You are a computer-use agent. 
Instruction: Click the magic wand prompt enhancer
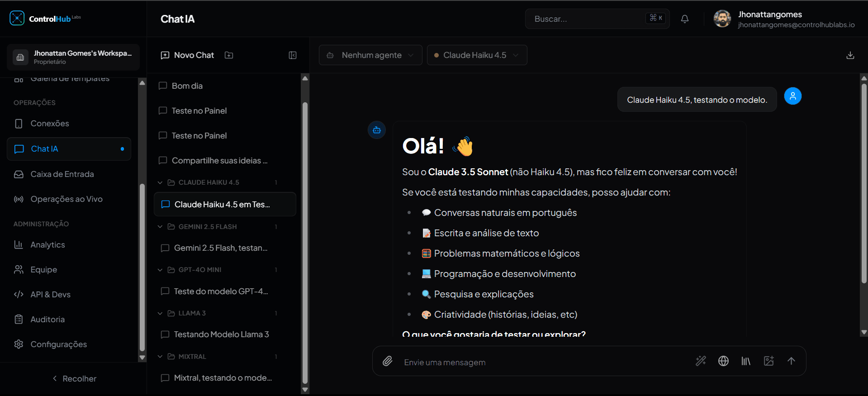click(x=701, y=361)
